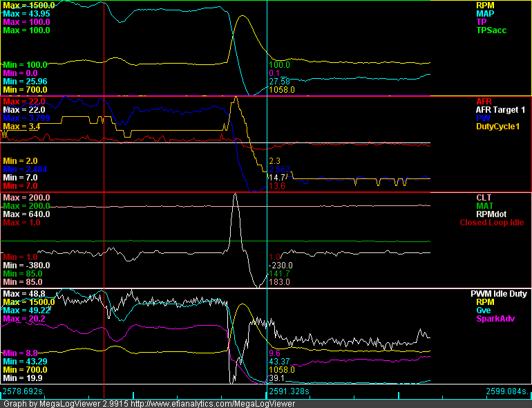
Task: Click the cursor value 39.1
Action: point(276,378)
